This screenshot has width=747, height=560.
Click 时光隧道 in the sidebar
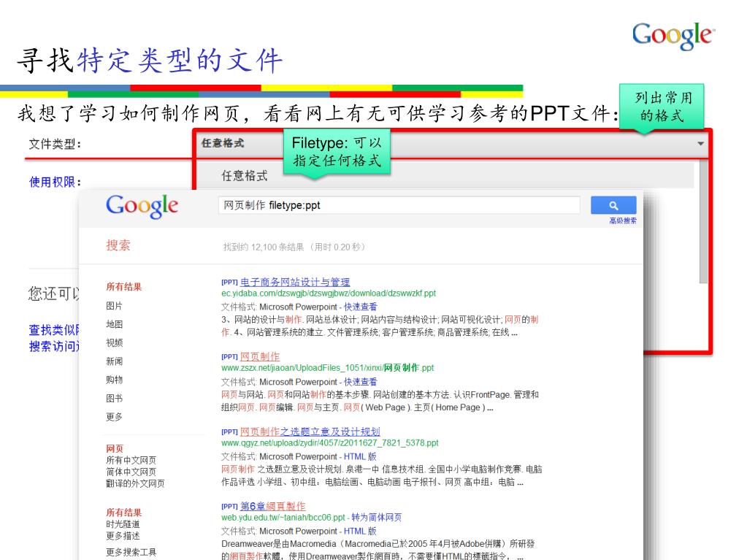coord(123,523)
